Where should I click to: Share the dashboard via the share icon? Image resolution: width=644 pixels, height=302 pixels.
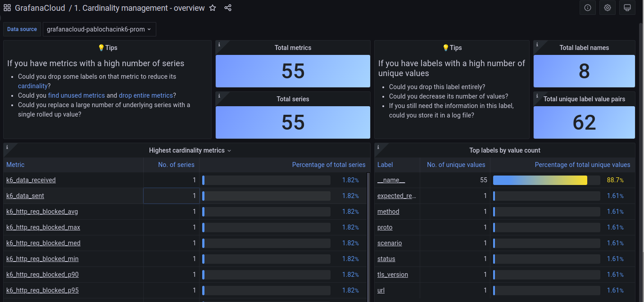[x=228, y=8]
